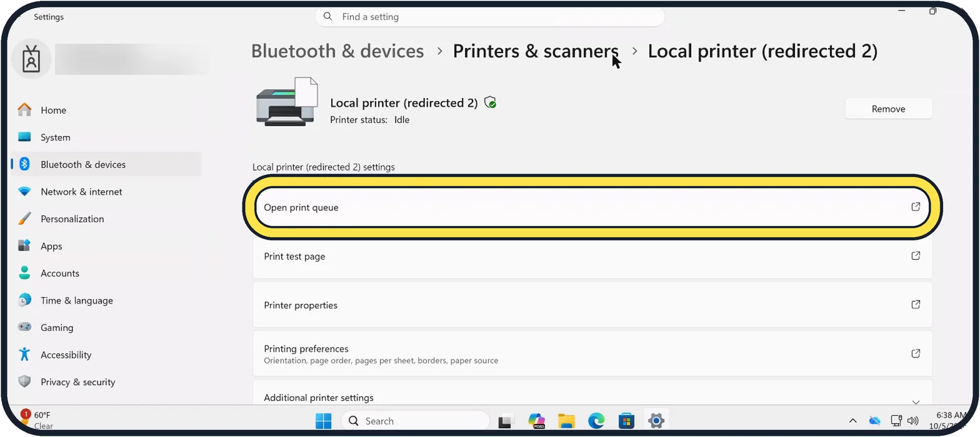This screenshot has width=980, height=437.
Task: Open Personalization settings
Action: 106,219
